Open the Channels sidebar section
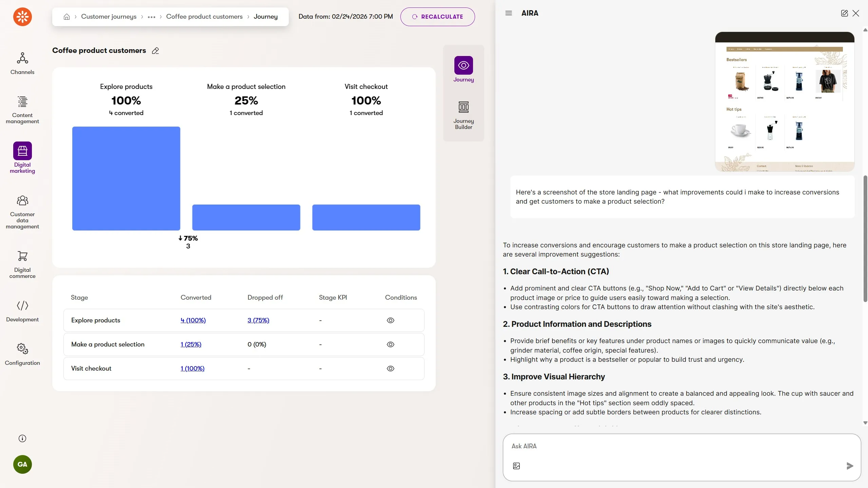Viewport: 868px width, 488px height. [22, 63]
